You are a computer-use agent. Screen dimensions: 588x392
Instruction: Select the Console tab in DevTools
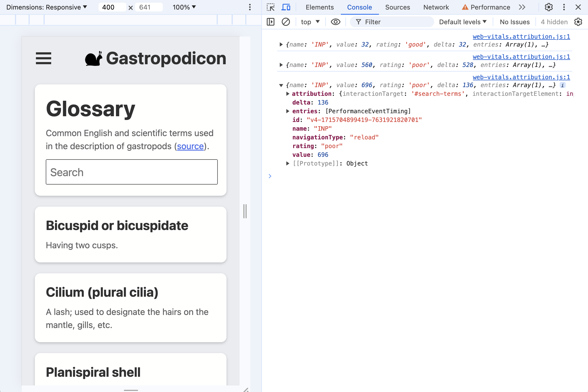(359, 7)
